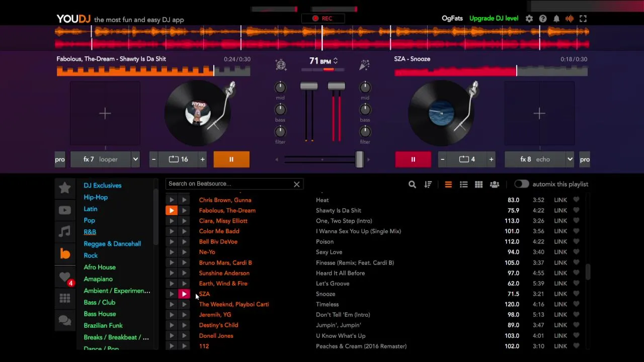
Task: Enter fullscreen mode with expand icon
Action: point(583,19)
